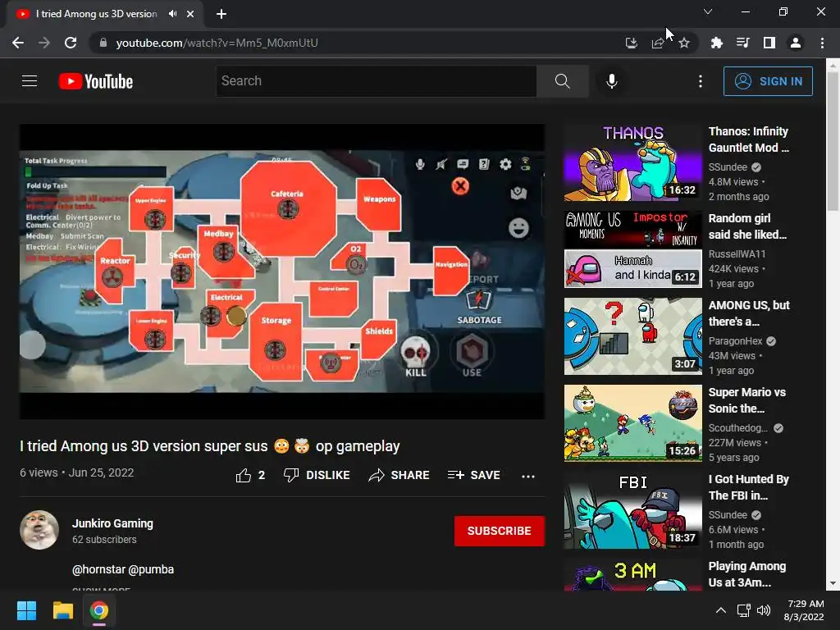The image size is (840, 630).
Task: Open 'Super Mario vs Sonic the...' thumbnail
Action: (x=632, y=423)
